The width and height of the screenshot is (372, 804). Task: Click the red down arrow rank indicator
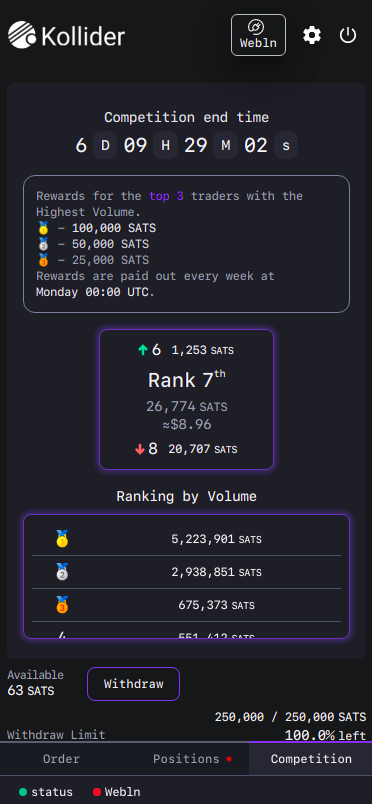140,449
